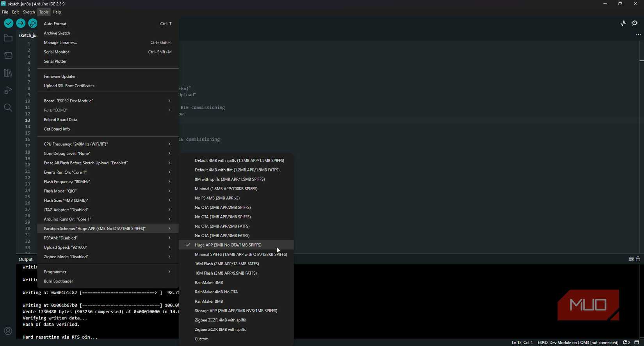The image size is (644, 346).
Task: Click line number 13 in gutter
Action: pyautogui.click(x=28, y=120)
